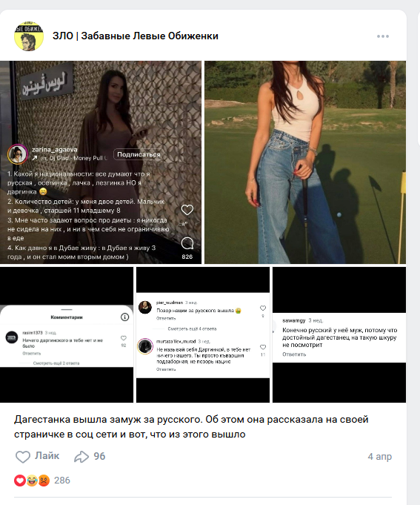Click the laughing reaction emoji

pos(32,481)
